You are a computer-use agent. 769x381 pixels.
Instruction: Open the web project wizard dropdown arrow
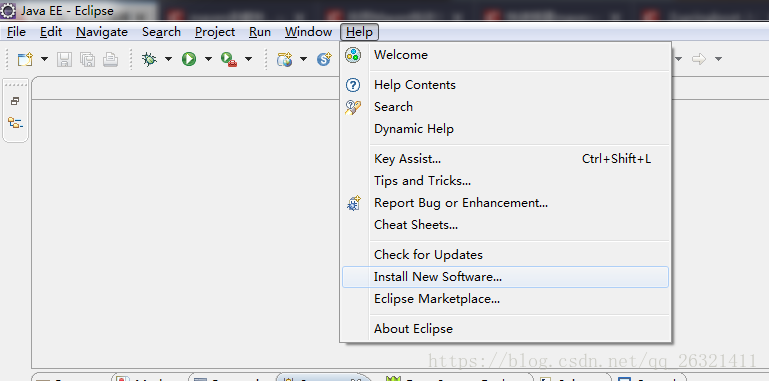pos(303,59)
